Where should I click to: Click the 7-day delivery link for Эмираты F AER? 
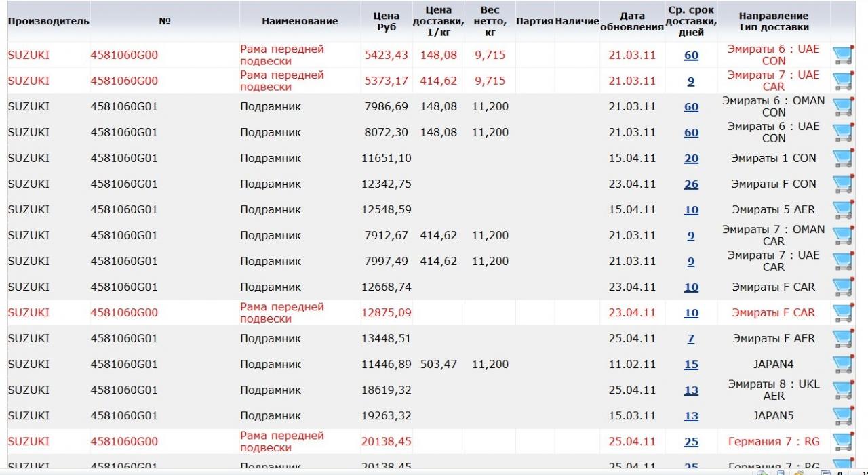(691, 339)
